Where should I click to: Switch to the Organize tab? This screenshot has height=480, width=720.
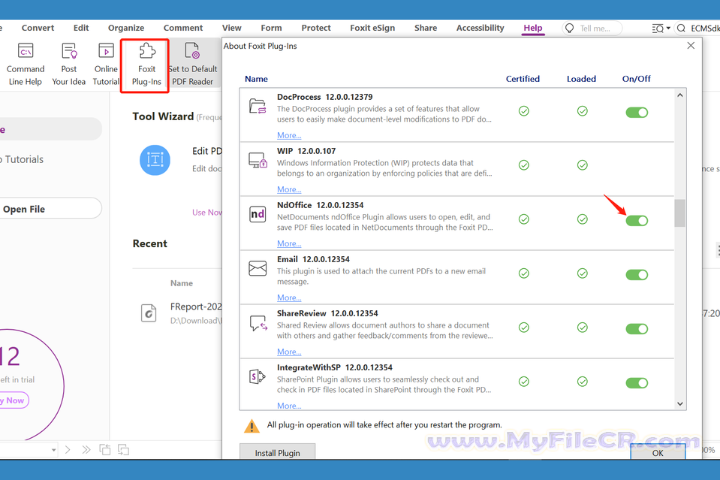click(126, 28)
